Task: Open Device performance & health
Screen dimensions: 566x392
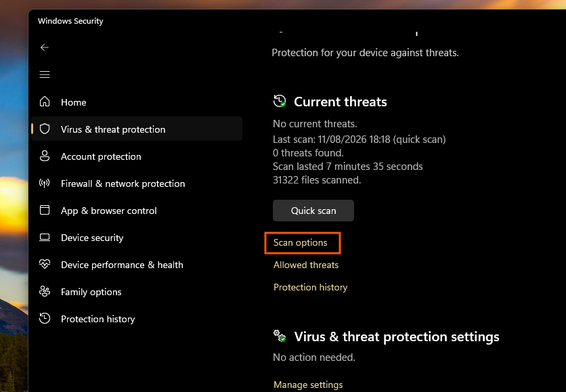Action: click(137, 265)
